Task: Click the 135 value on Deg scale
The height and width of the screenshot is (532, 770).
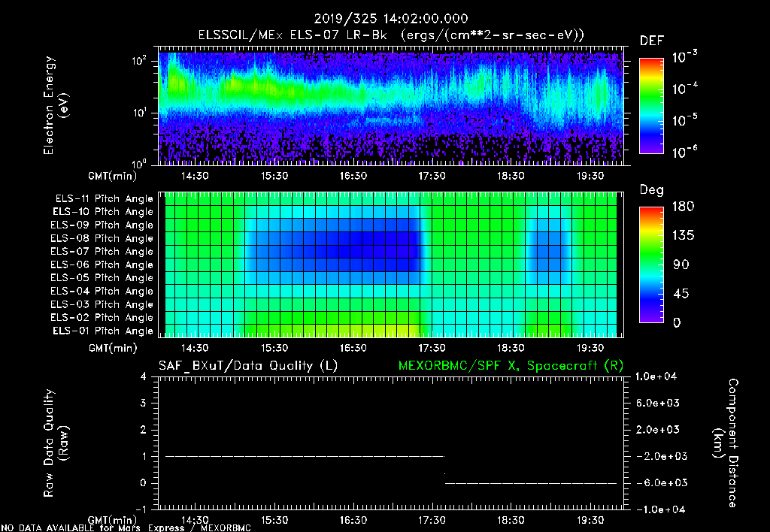Action: [x=683, y=236]
